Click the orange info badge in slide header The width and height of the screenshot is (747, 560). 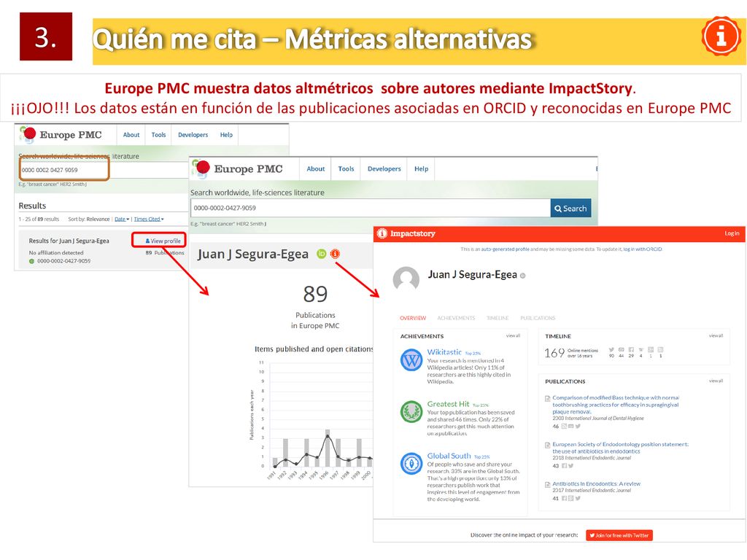pyautogui.click(x=721, y=36)
